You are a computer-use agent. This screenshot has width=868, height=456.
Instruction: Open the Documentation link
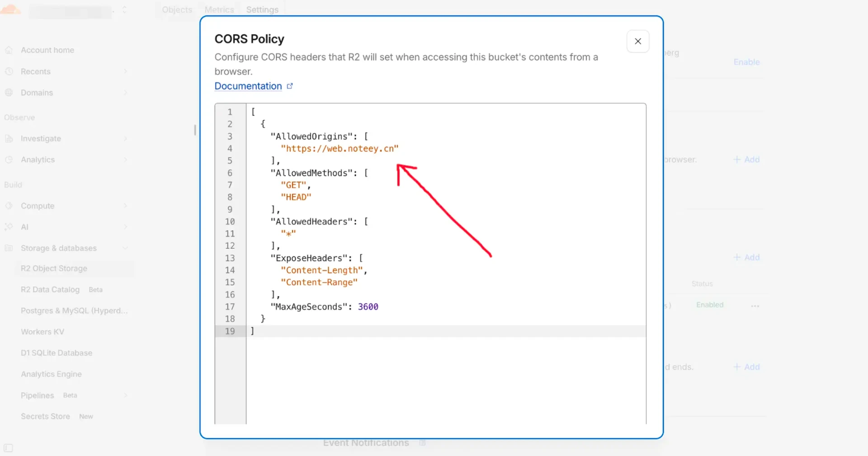248,86
